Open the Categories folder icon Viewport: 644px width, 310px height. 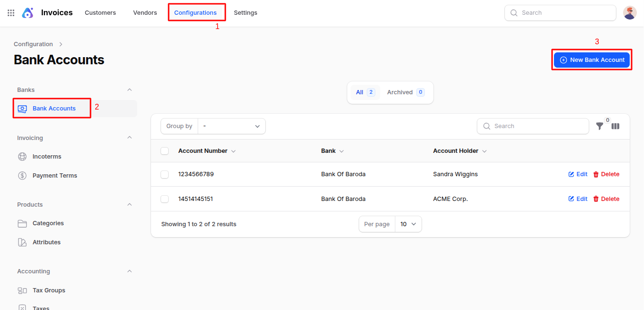coord(22,223)
